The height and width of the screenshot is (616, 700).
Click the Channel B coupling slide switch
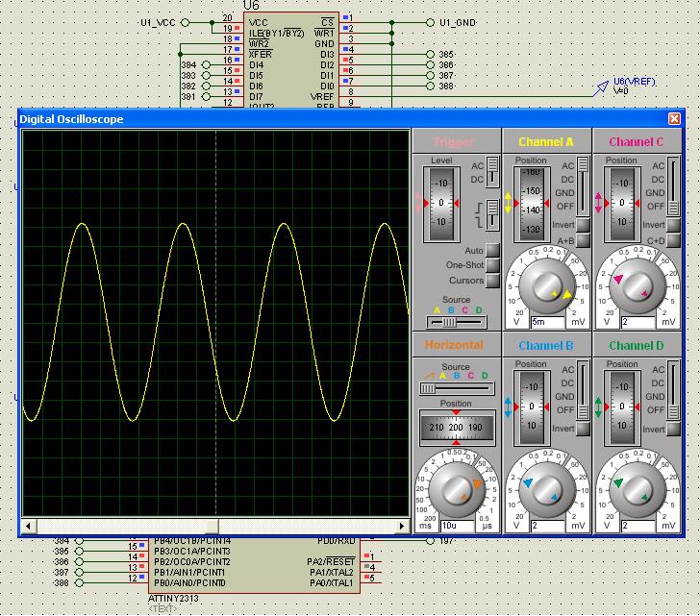(x=583, y=390)
